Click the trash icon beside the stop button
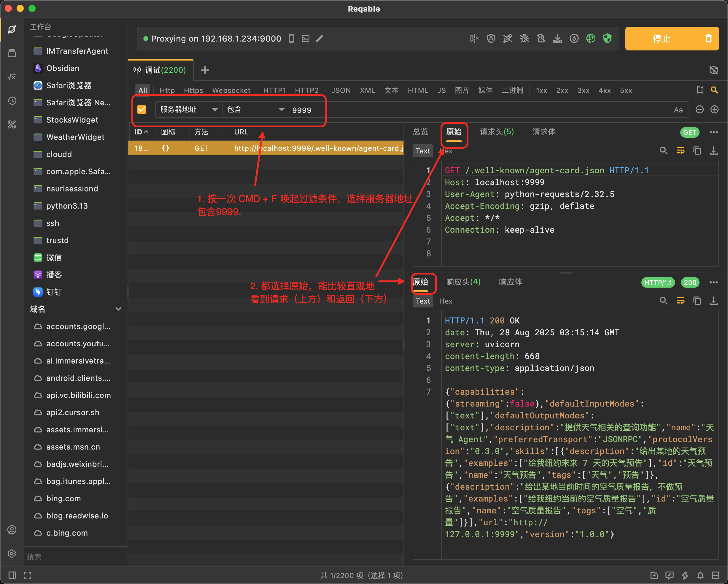The height and width of the screenshot is (584, 728). coord(708,39)
